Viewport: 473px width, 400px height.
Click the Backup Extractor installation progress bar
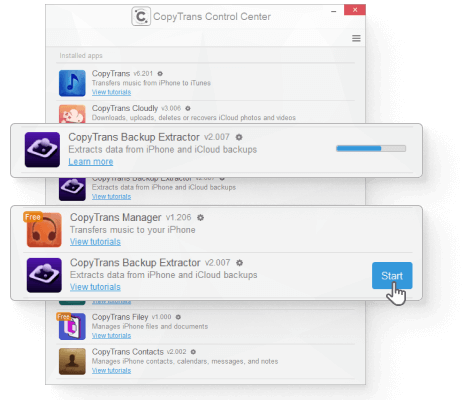pyautogui.click(x=371, y=149)
